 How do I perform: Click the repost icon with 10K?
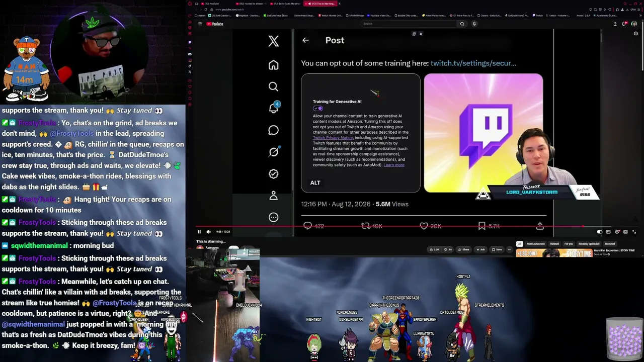coord(366,226)
